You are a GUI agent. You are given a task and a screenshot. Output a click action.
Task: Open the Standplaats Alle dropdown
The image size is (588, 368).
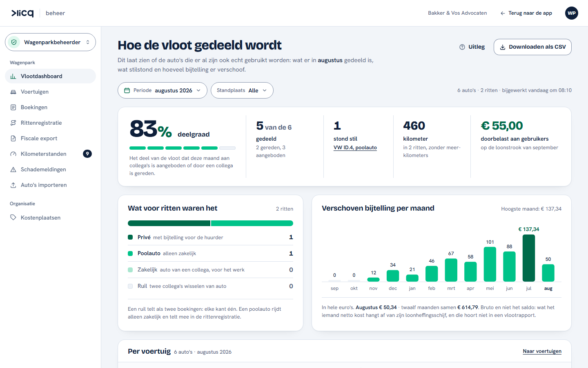click(242, 90)
